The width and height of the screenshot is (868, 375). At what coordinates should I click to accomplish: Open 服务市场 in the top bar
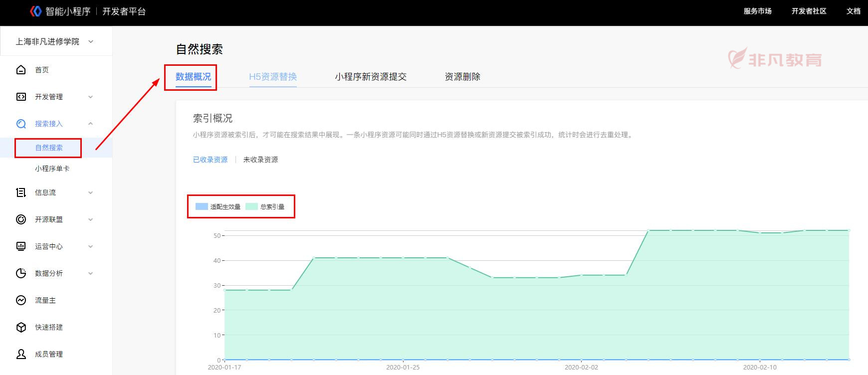click(757, 11)
